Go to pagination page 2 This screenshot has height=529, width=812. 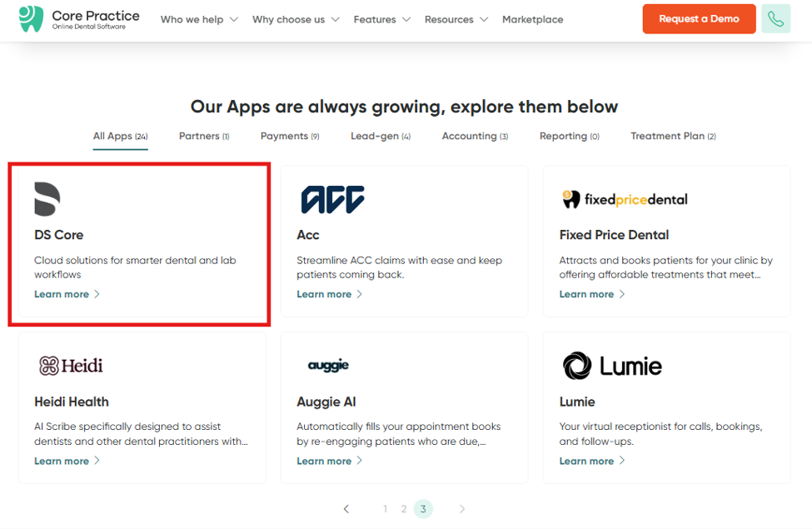click(403, 509)
